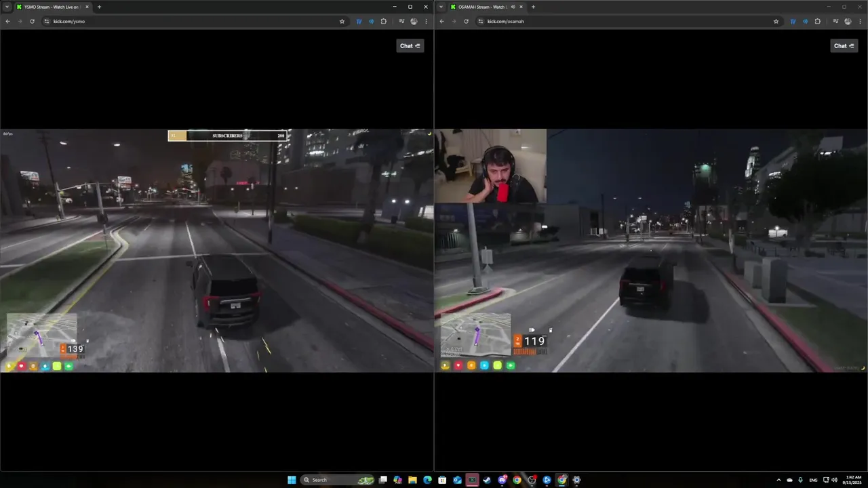Show hidden system tray icons
The height and width of the screenshot is (488, 868).
(778, 480)
